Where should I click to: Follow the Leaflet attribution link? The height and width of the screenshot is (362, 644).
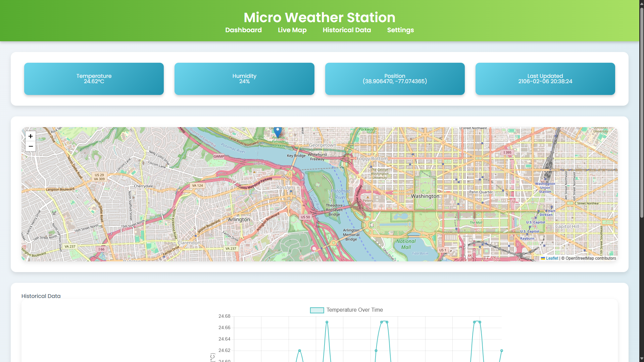point(552,258)
